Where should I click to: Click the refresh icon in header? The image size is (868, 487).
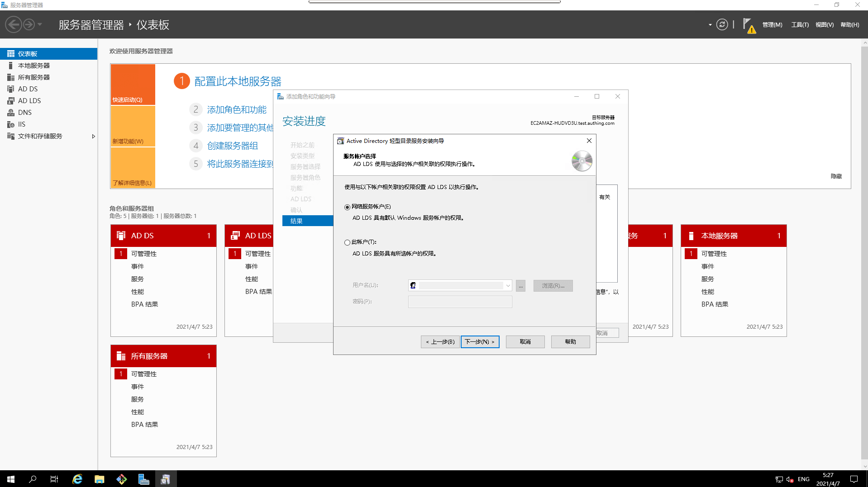pyautogui.click(x=722, y=25)
